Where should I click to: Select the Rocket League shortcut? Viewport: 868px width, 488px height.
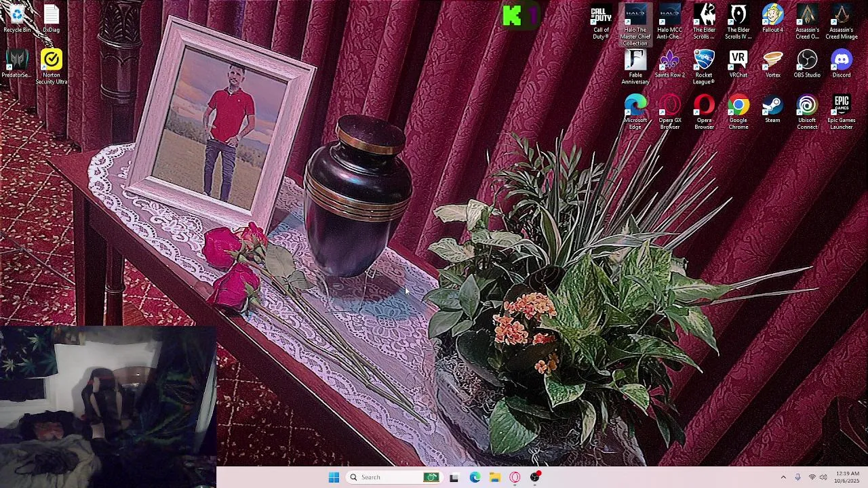tap(704, 68)
